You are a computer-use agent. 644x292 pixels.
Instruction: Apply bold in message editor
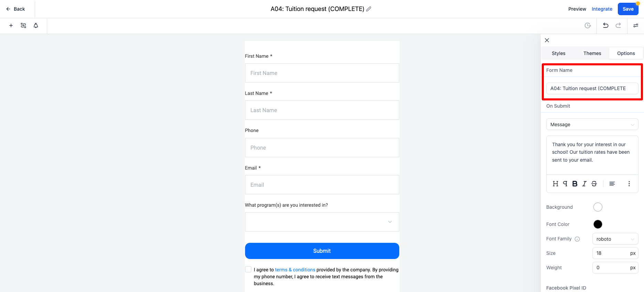(575, 184)
